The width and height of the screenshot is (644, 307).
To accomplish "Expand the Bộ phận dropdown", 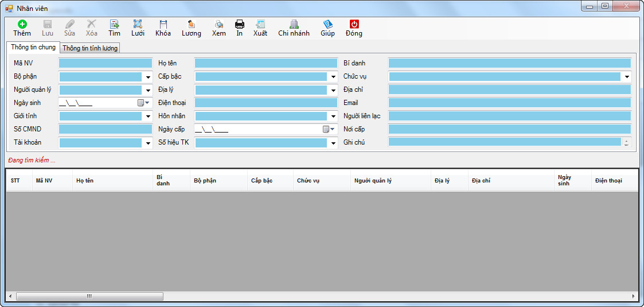I will (x=148, y=77).
